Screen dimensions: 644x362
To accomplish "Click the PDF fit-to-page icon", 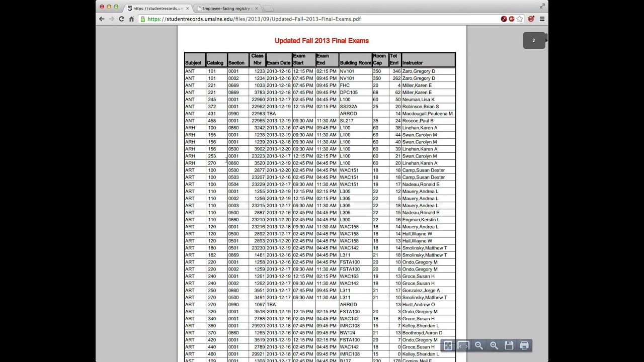I will pyautogui.click(x=448, y=345).
